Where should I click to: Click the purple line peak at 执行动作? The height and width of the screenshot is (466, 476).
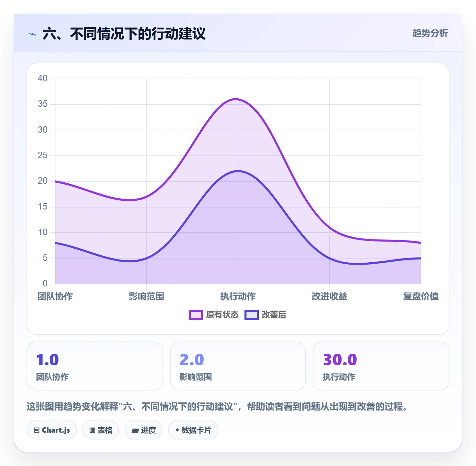coord(237,99)
